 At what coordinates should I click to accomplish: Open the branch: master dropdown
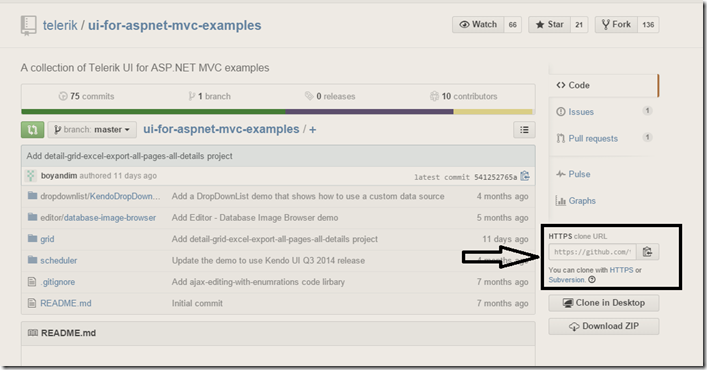coord(92,130)
